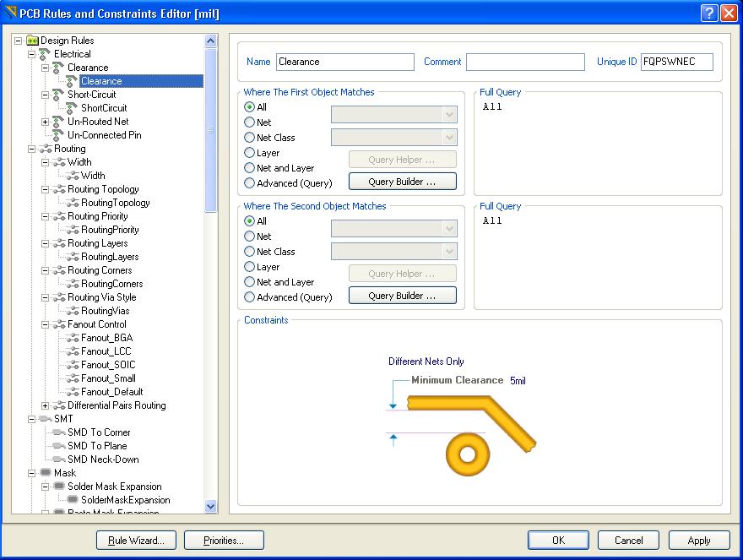The height and width of the screenshot is (560, 743).
Task: Select the RoutingVias rule item
Action: click(105, 311)
